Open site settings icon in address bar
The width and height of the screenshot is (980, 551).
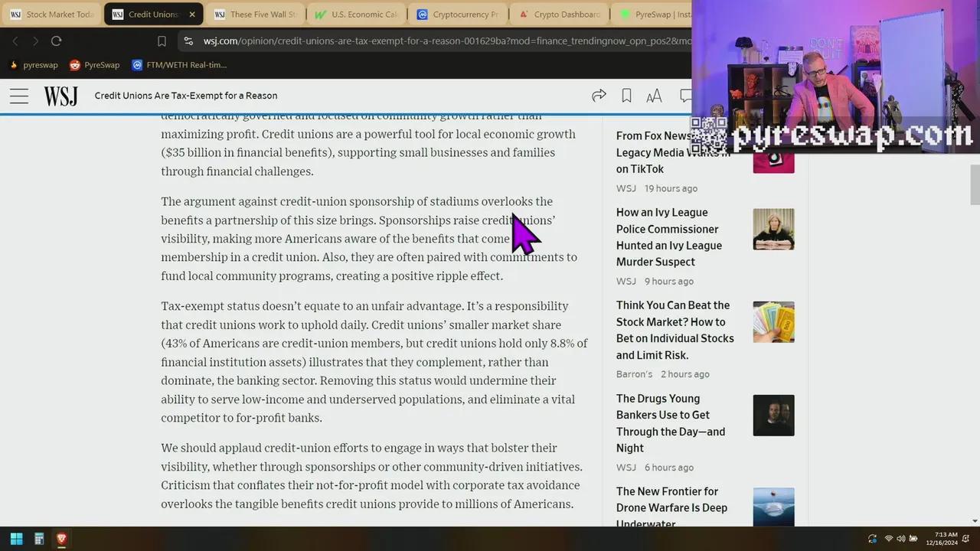point(188,41)
